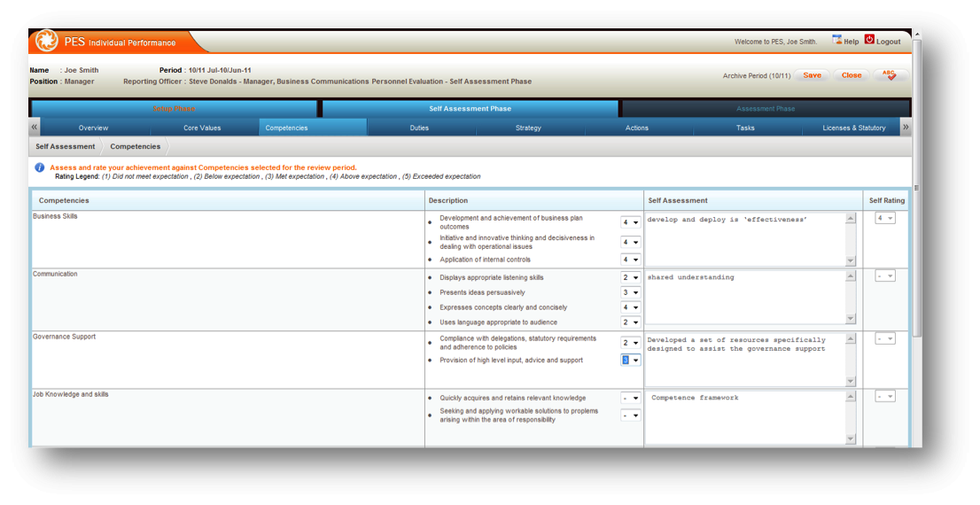The width and height of the screenshot is (980, 505).
Task: Click the Competencies column header
Action: pos(228,200)
